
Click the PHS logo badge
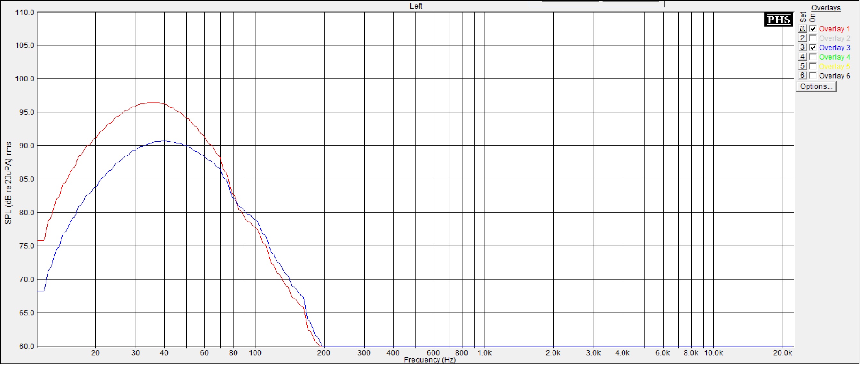coord(778,20)
